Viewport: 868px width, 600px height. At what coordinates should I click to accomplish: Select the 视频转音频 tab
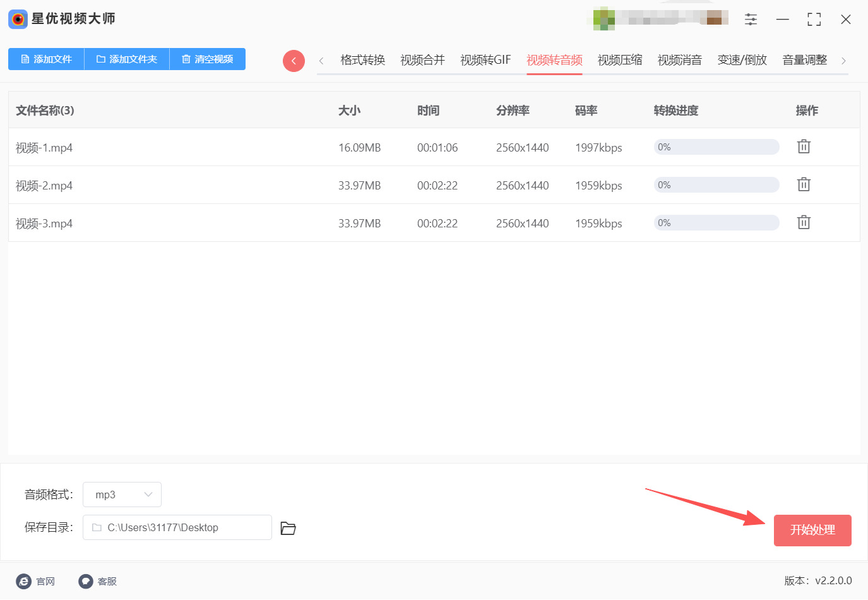555,60
